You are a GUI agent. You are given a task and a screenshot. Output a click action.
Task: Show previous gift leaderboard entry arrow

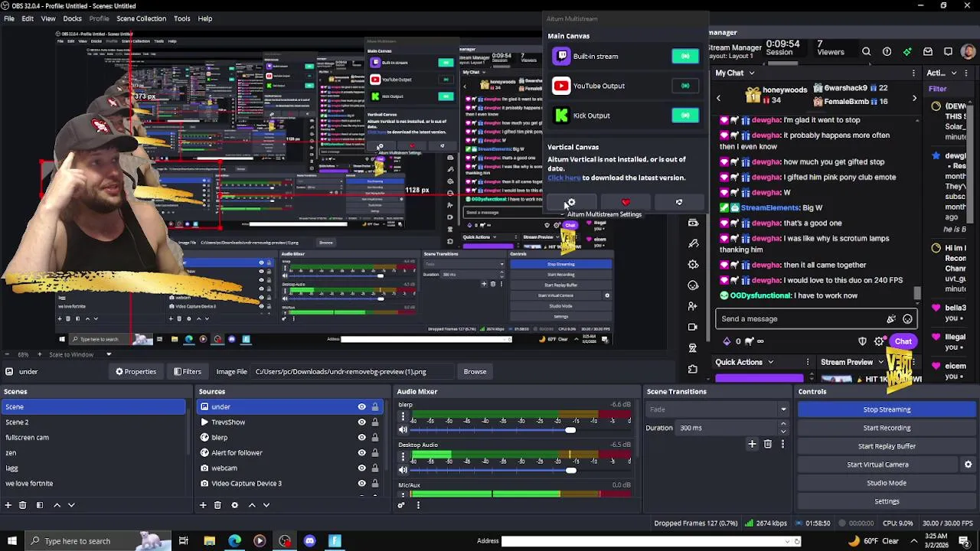coord(718,98)
